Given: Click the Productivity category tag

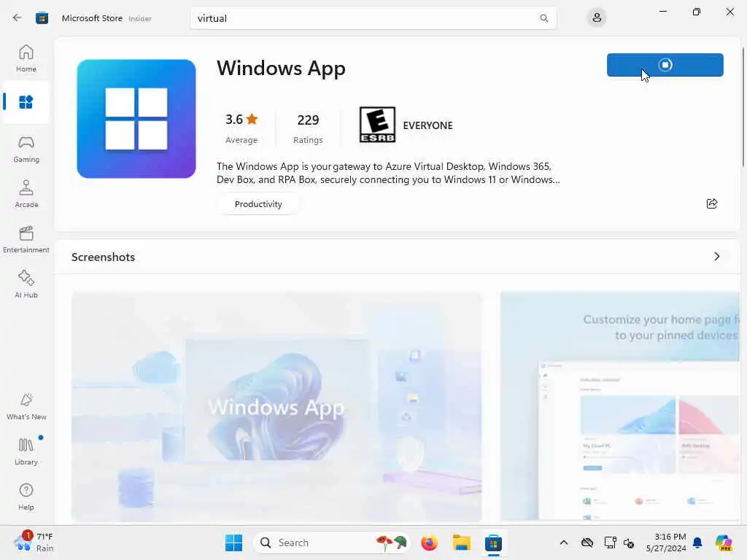Looking at the screenshot, I should pos(258,204).
